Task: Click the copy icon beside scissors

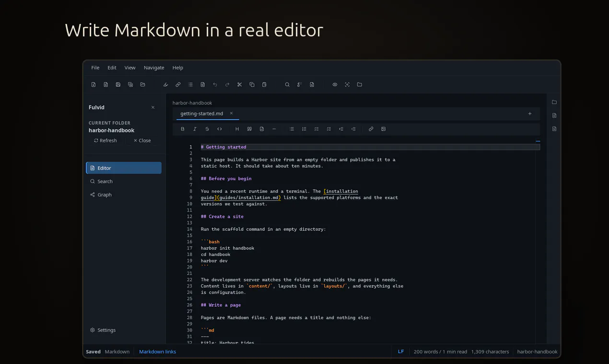Action: point(252,85)
